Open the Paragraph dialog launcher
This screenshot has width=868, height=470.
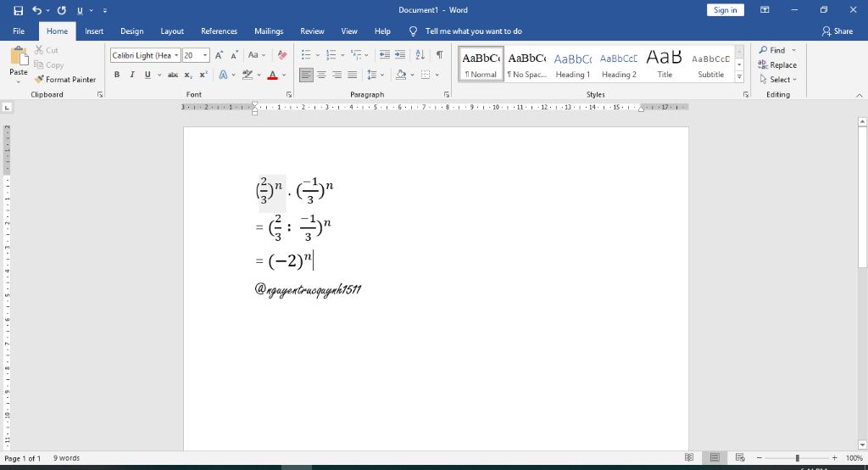(x=447, y=95)
